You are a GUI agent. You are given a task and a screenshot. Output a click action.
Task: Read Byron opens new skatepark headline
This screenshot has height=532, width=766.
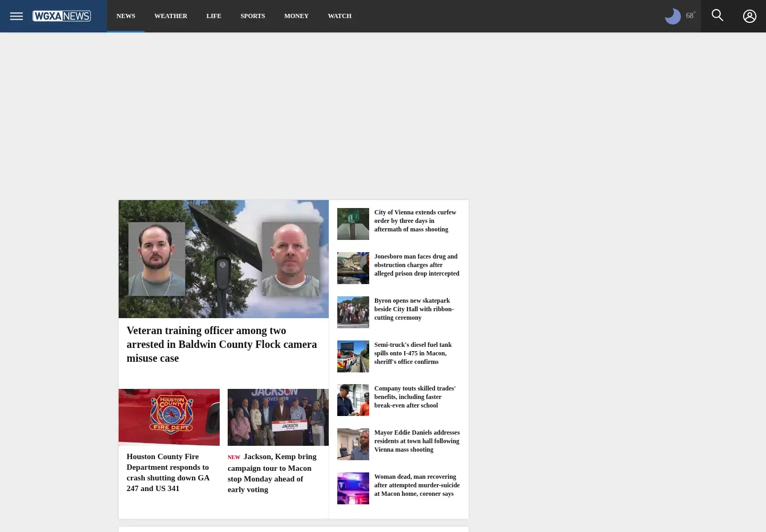414,309
